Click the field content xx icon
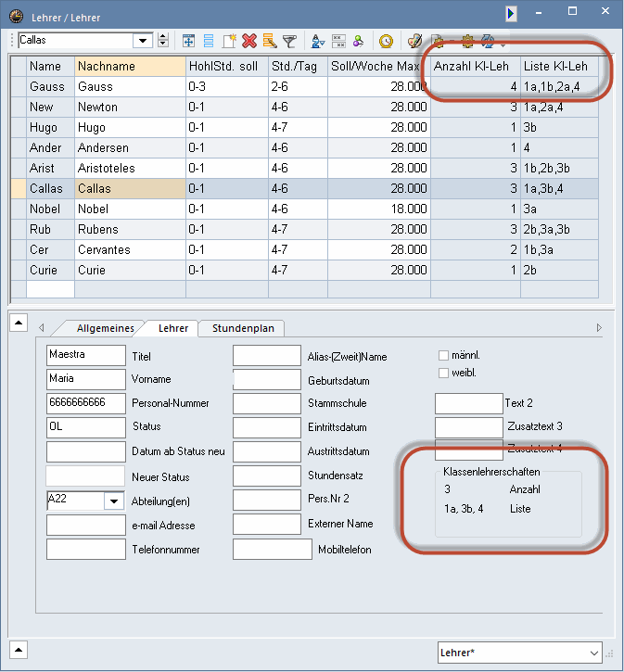This screenshot has width=624, height=672. click(338, 41)
